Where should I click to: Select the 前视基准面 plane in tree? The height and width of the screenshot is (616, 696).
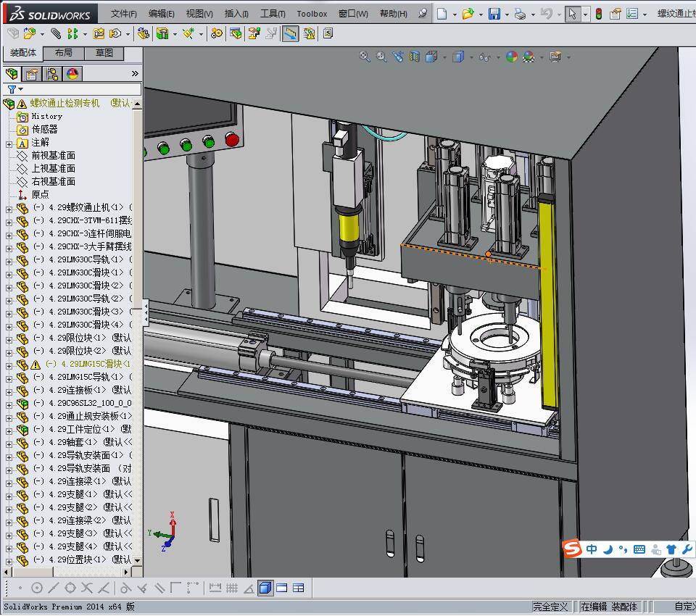click(x=53, y=155)
